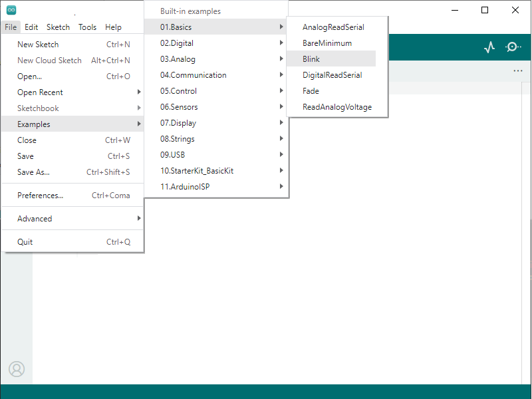Minimize the Arduino IDE window
Viewport: 532px width, 399px height.
click(455, 10)
